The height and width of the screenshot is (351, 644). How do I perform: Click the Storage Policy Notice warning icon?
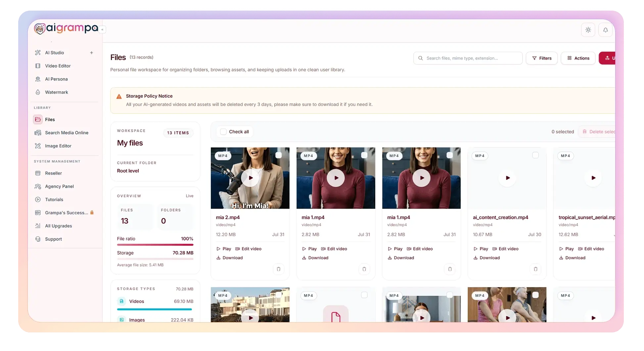(119, 96)
